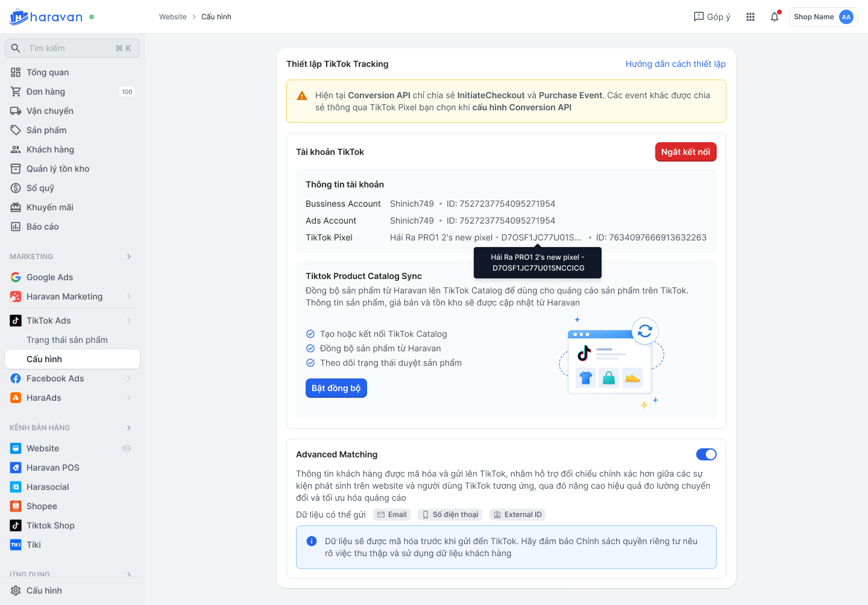Viewport: 868px width, 605px height.
Task: Click the Quản lý tồn kho box icon
Action: click(16, 169)
